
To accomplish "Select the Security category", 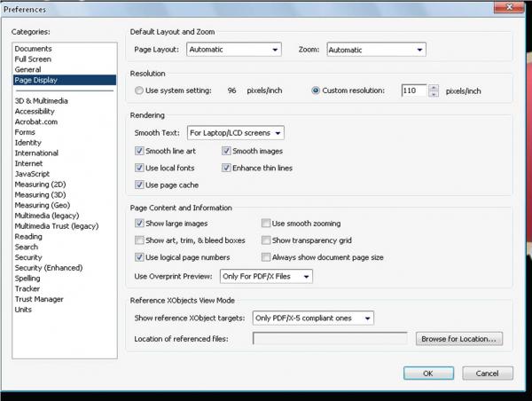I will [x=28, y=257].
